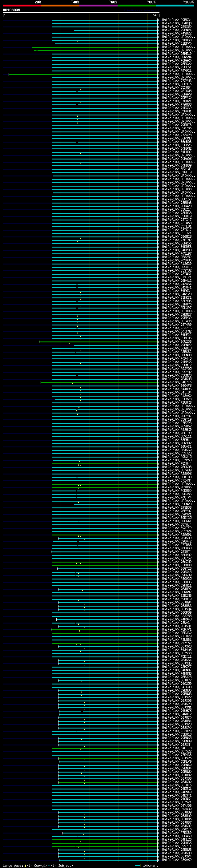
Task: Select the UniRef100_A8JHX9 label
Action: pos(177,430)
